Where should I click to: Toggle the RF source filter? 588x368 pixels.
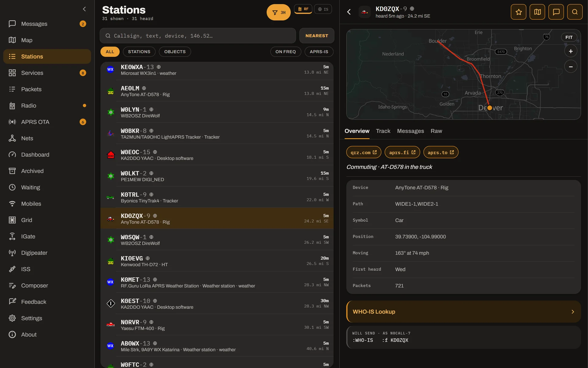click(303, 9)
